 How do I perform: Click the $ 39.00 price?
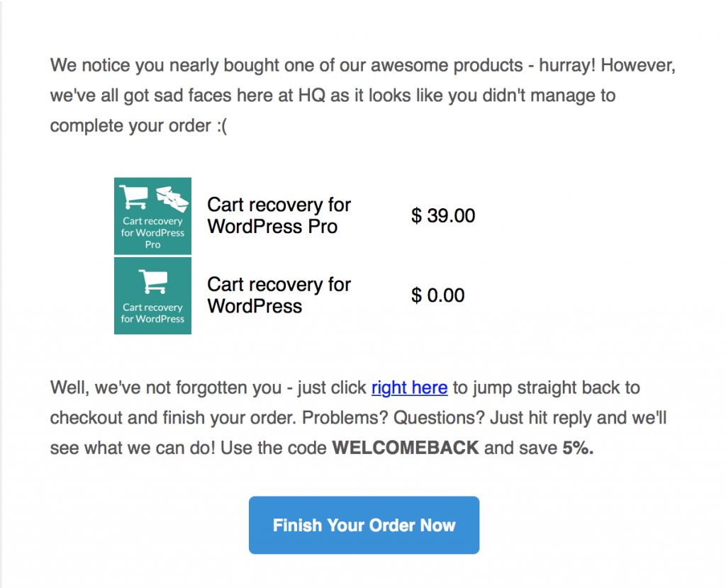[x=443, y=216]
